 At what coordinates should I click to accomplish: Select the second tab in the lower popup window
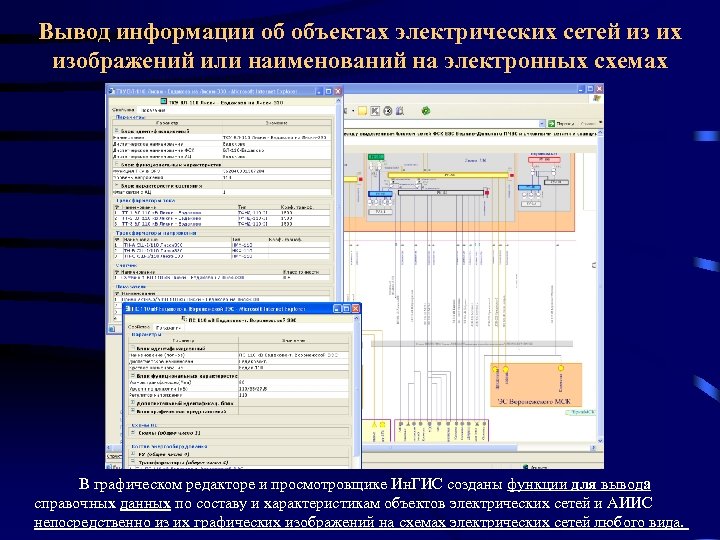(168, 327)
